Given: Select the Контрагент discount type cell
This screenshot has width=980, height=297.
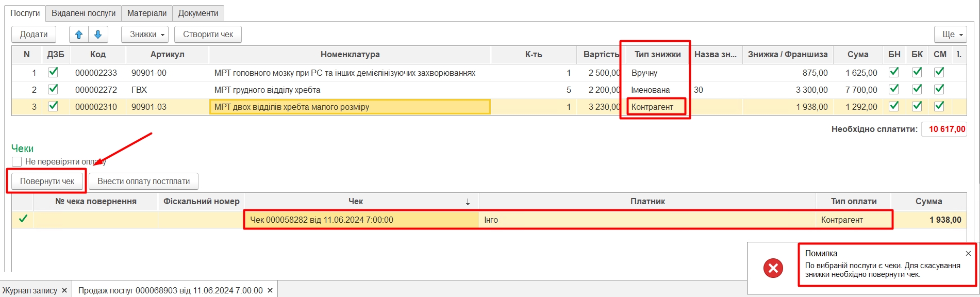Looking at the screenshot, I should pos(653,107).
